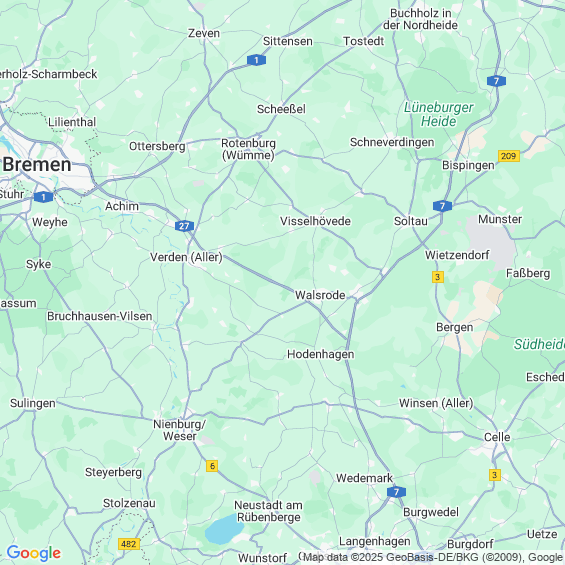Click the A7 shield near Soltau

pyautogui.click(x=442, y=206)
